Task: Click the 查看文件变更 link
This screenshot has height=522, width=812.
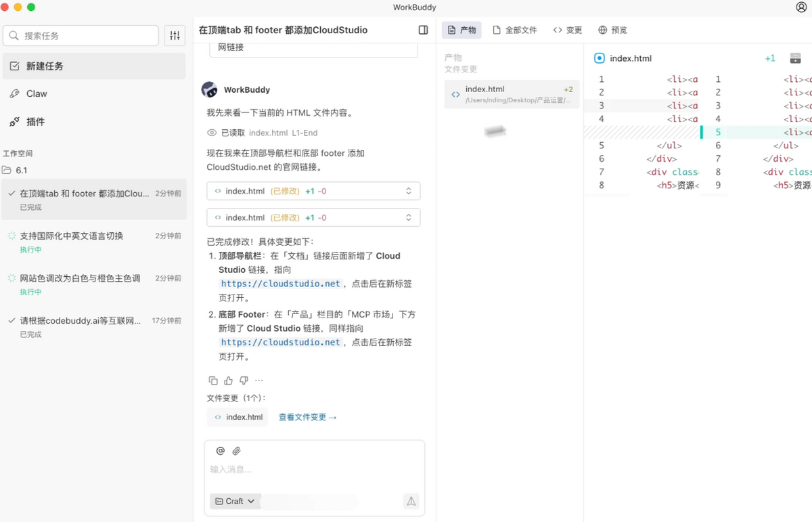Action: [307, 417]
